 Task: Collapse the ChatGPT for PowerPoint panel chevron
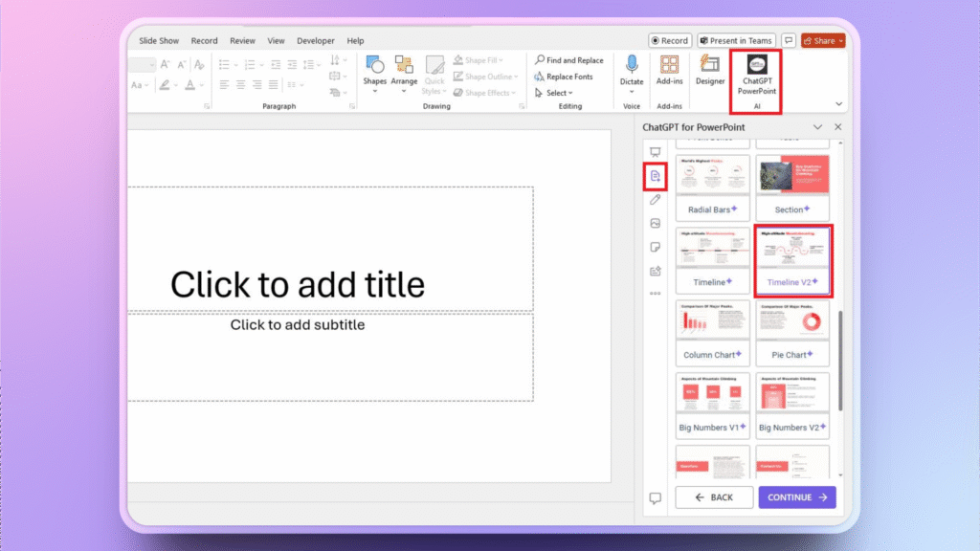pos(817,126)
